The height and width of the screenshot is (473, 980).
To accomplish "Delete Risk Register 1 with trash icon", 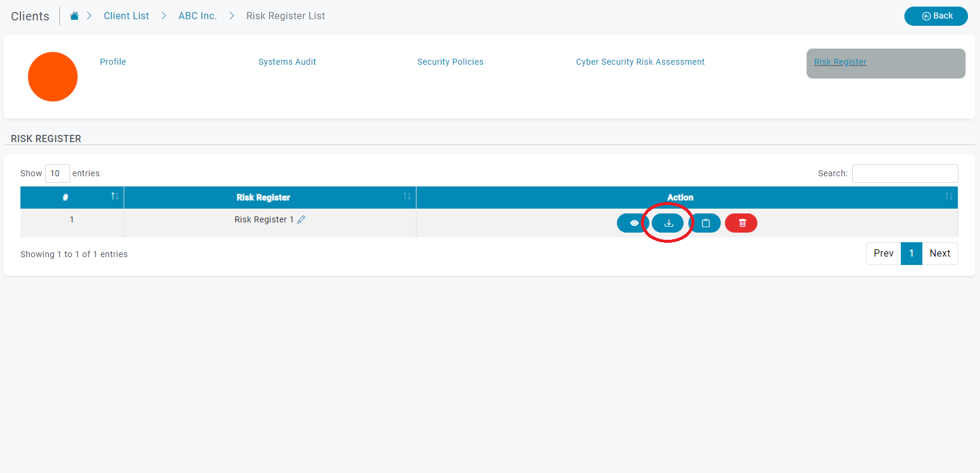I will tap(741, 223).
